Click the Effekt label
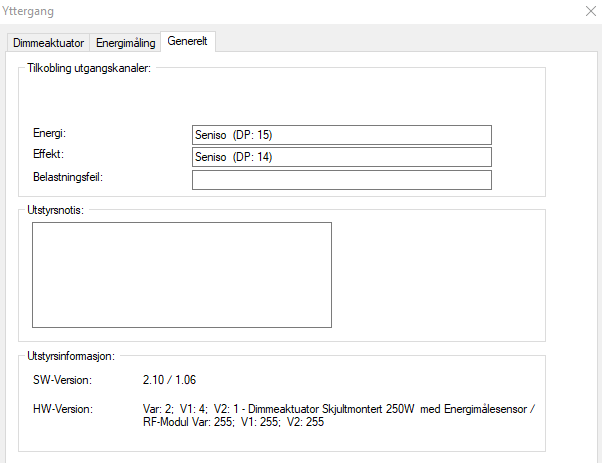 (x=48, y=155)
